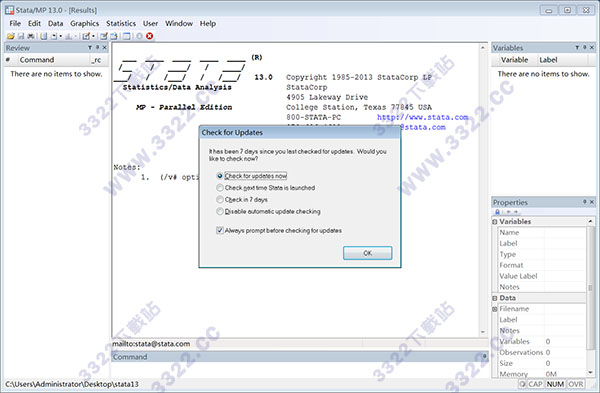
Task: Close the Properties panel
Action: pos(592,202)
